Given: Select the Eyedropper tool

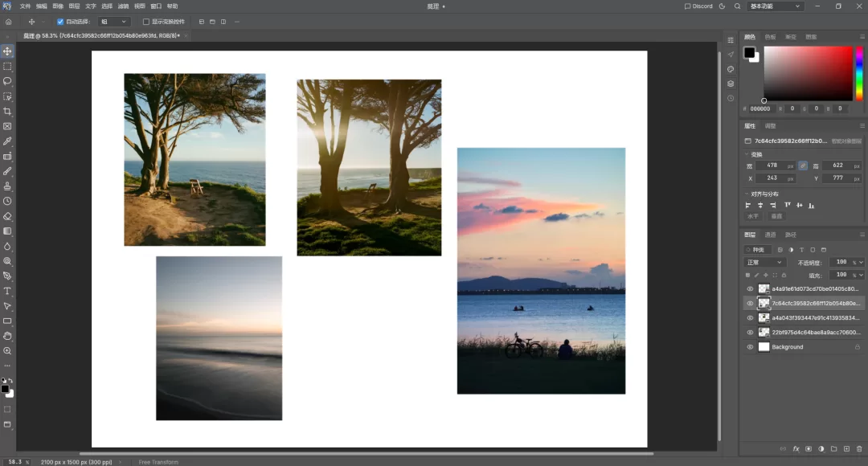Looking at the screenshot, I should tap(7, 141).
